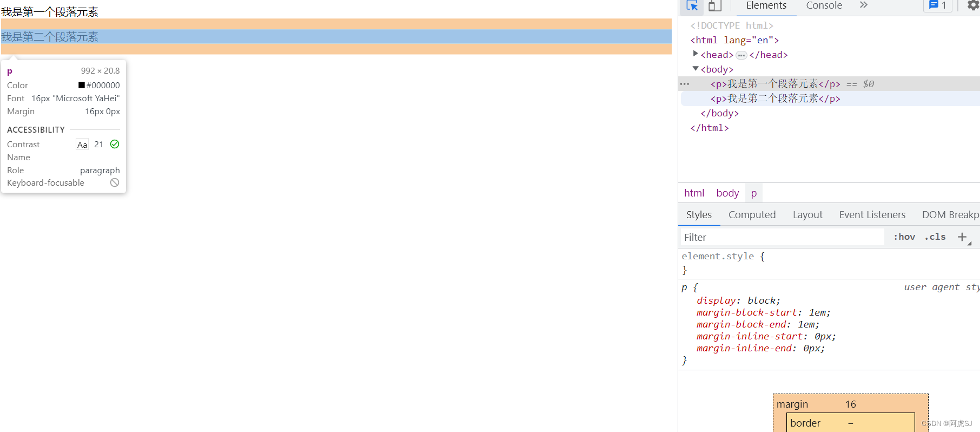Select the #000000 color swatch in tooltip
The width and height of the screenshot is (980, 432).
[82, 85]
